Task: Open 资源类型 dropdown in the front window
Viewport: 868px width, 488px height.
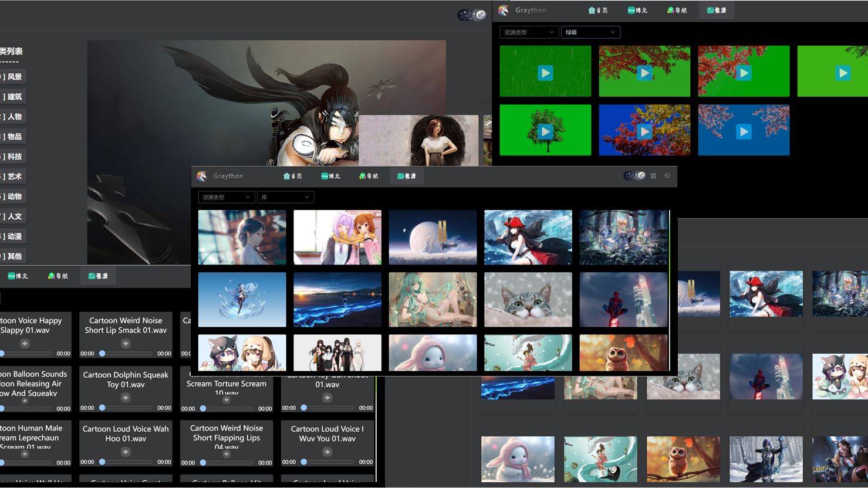Action: [226, 197]
